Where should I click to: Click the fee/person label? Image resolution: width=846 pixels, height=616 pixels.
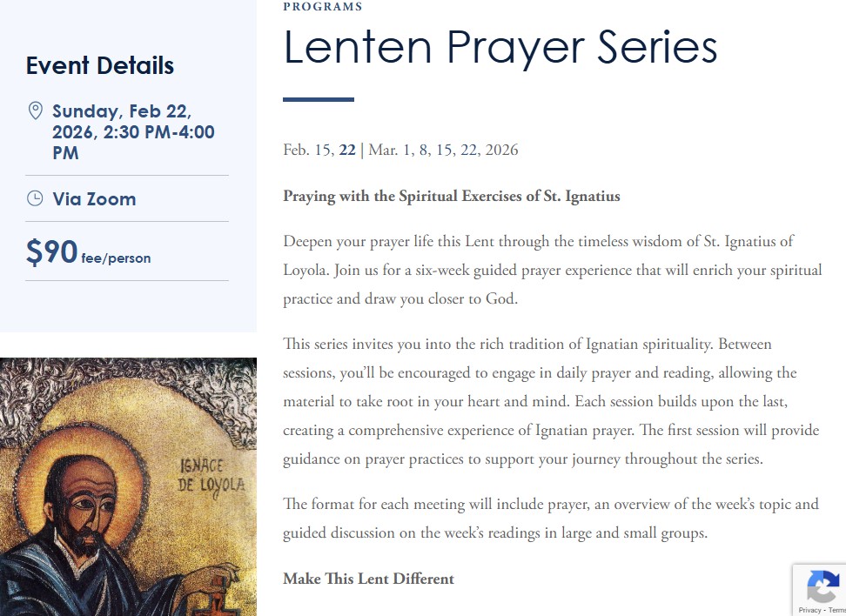(116, 258)
